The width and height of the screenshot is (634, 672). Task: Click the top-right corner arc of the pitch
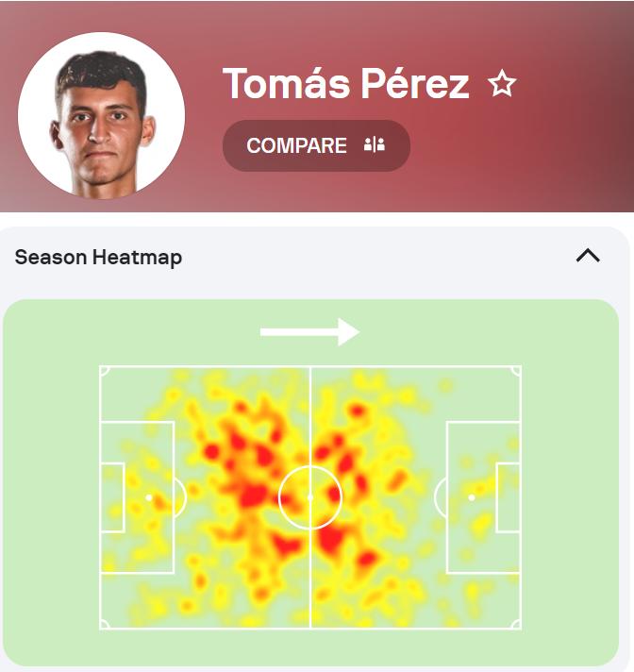point(516,371)
